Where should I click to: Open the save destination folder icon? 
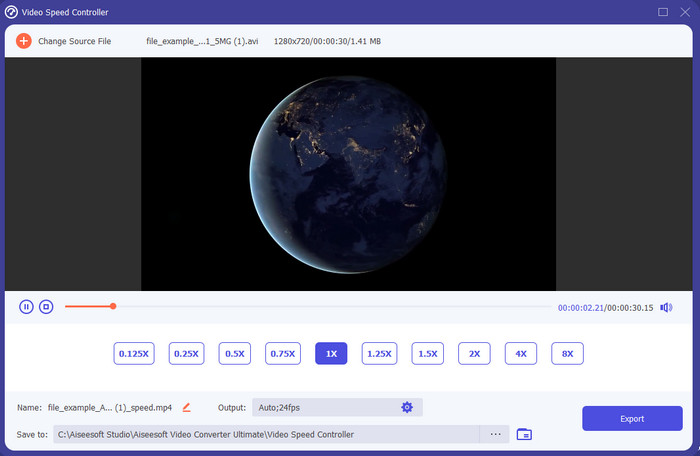tap(524, 434)
